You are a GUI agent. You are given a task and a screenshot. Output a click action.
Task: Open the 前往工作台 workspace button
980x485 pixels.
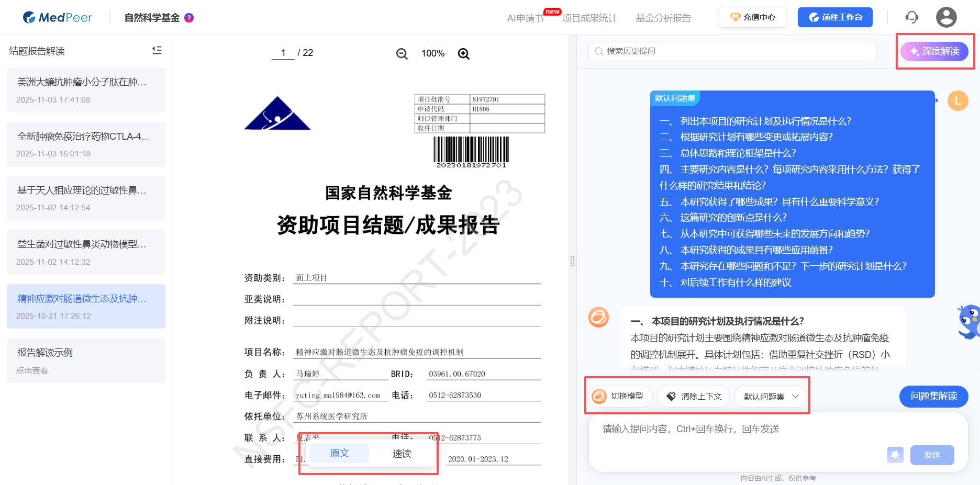834,17
